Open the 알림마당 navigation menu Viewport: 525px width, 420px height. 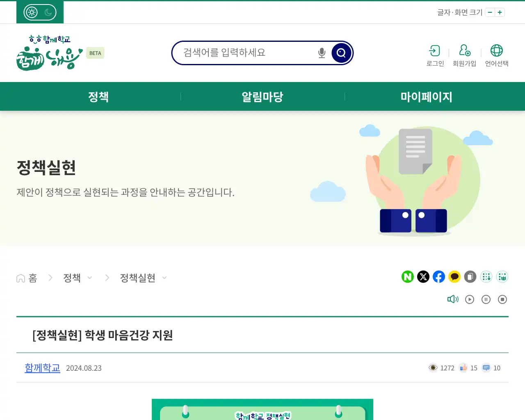click(262, 96)
